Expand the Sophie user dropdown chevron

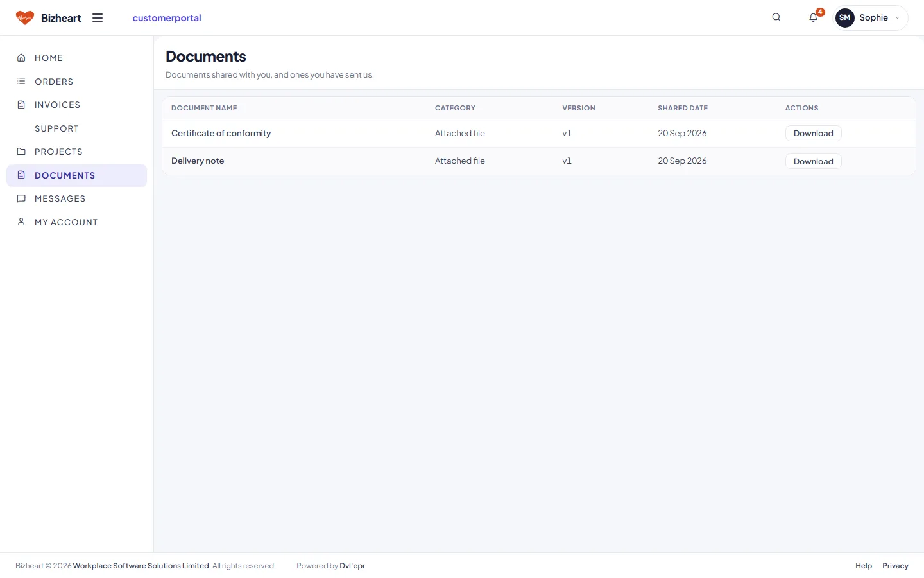tap(897, 18)
